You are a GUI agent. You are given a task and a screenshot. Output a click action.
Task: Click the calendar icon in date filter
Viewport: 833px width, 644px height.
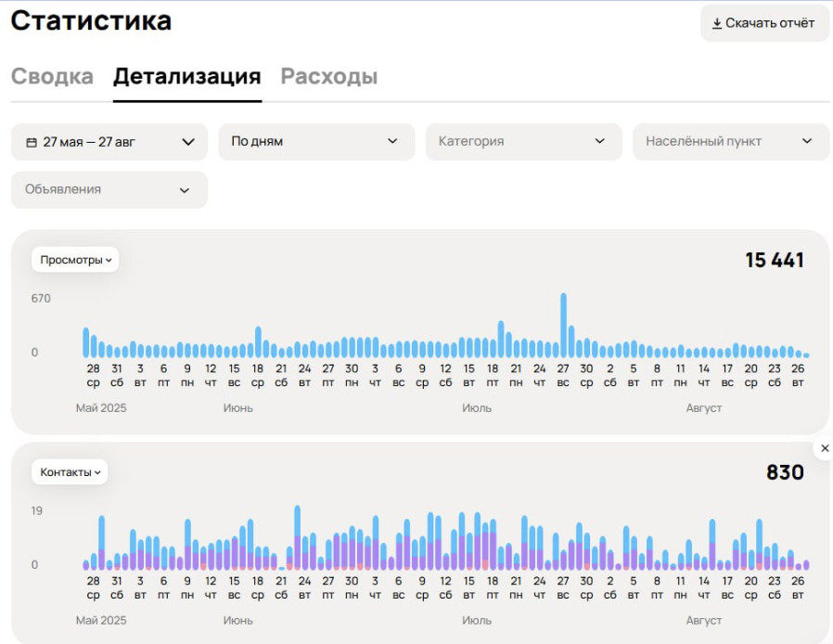click(32, 142)
